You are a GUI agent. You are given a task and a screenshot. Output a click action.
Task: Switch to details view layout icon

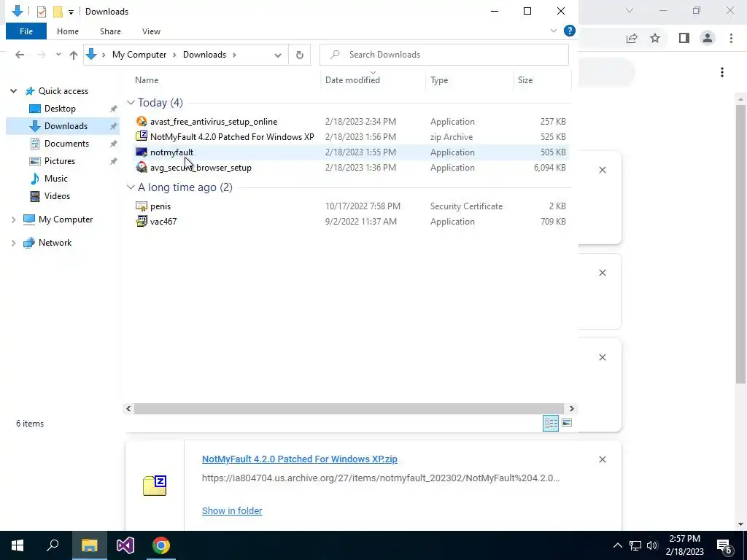(551, 423)
